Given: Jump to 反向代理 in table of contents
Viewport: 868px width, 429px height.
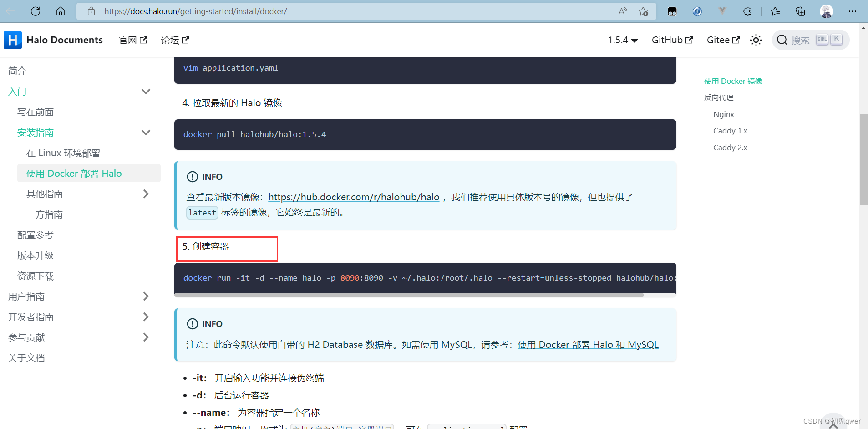Looking at the screenshot, I should coord(719,97).
